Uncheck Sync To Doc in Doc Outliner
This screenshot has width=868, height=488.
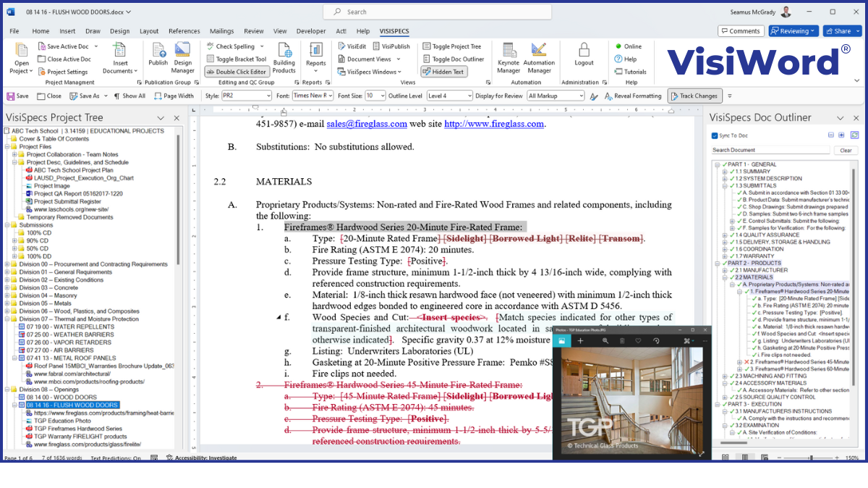715,135
